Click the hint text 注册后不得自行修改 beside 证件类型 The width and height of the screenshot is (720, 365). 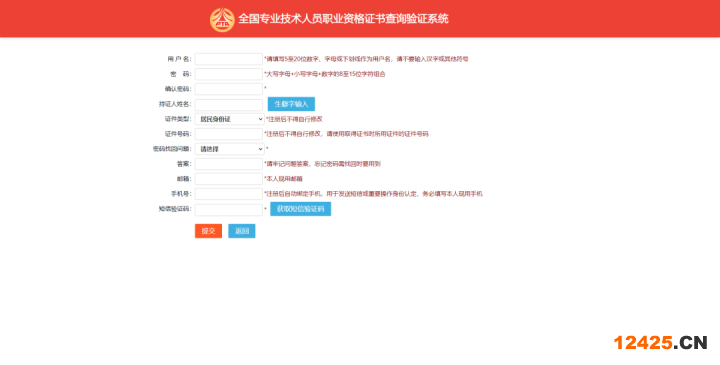click(294, 119)
